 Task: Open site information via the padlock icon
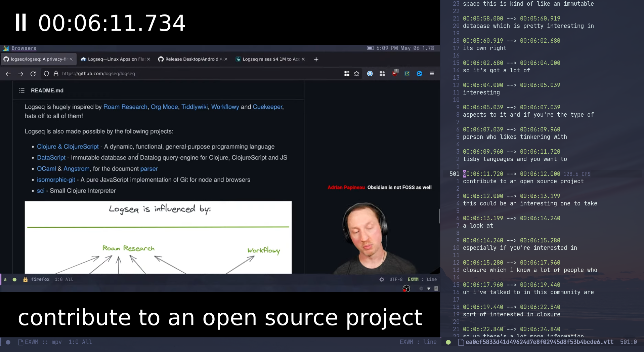[56, 74]
